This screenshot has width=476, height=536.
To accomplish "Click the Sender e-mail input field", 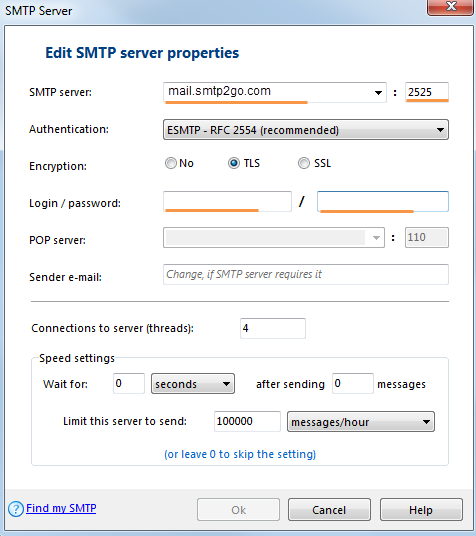I will pyautogui.click(x=306, y=274).
